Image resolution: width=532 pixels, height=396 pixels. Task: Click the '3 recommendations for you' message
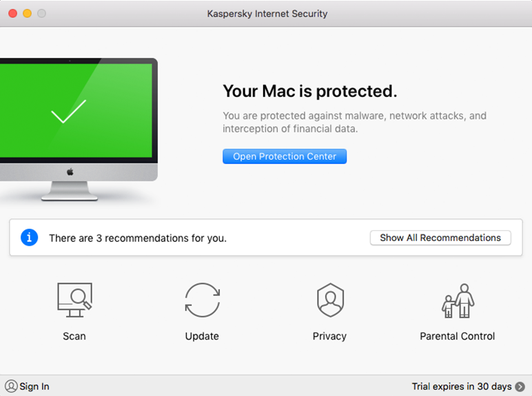tap(138, 238)
